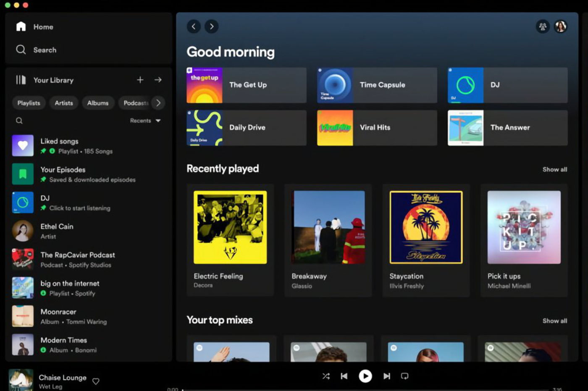This screenshot has height=391, width=588.
Task: Open the Liked songs playlist
Action: pos(88,146)
